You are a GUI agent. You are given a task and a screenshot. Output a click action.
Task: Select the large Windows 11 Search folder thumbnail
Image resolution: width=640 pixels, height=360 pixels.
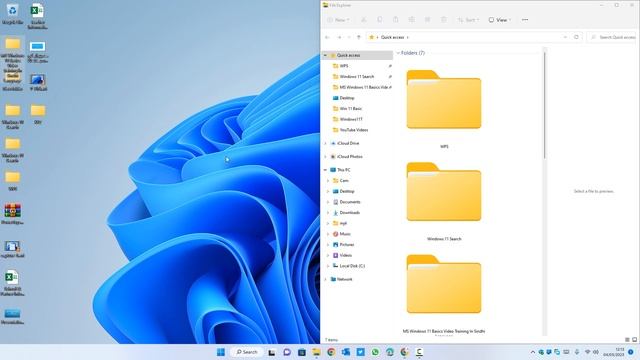(444, 192)
